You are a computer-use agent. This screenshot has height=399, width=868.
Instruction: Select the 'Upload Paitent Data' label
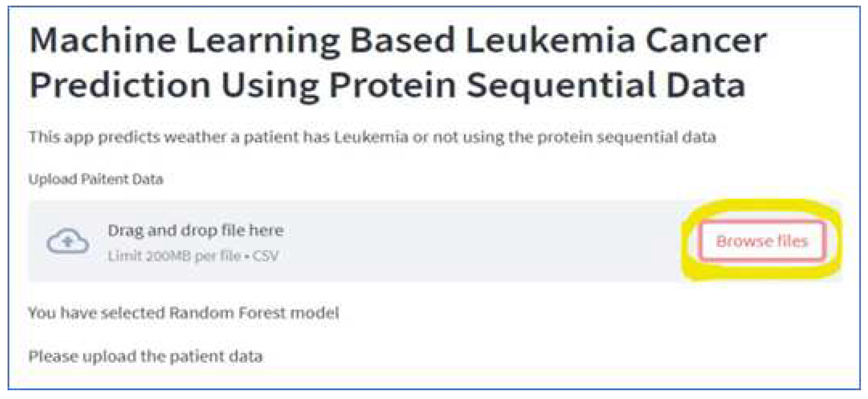[x=96, y=179]
